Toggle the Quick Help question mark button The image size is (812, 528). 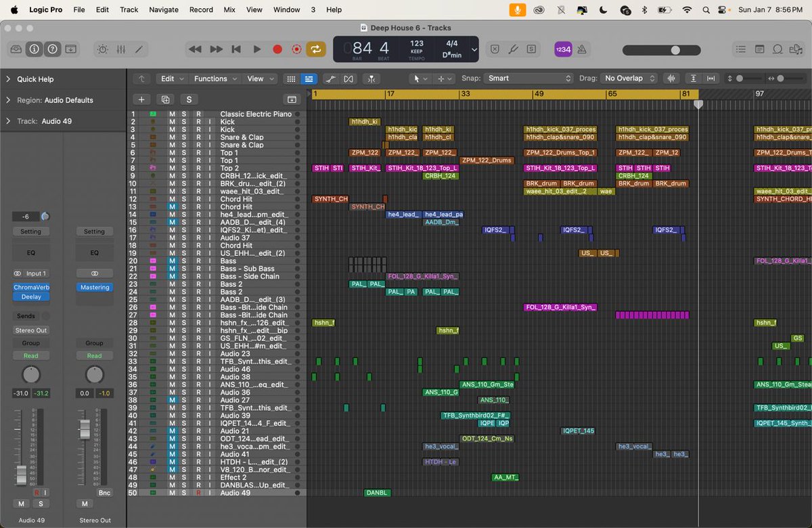tap(52, 49)
